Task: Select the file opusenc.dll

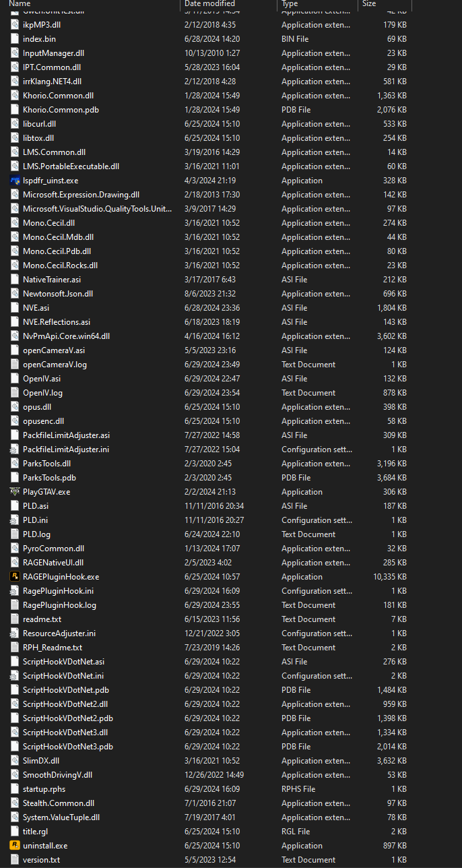Action: [x=44, y=421]
